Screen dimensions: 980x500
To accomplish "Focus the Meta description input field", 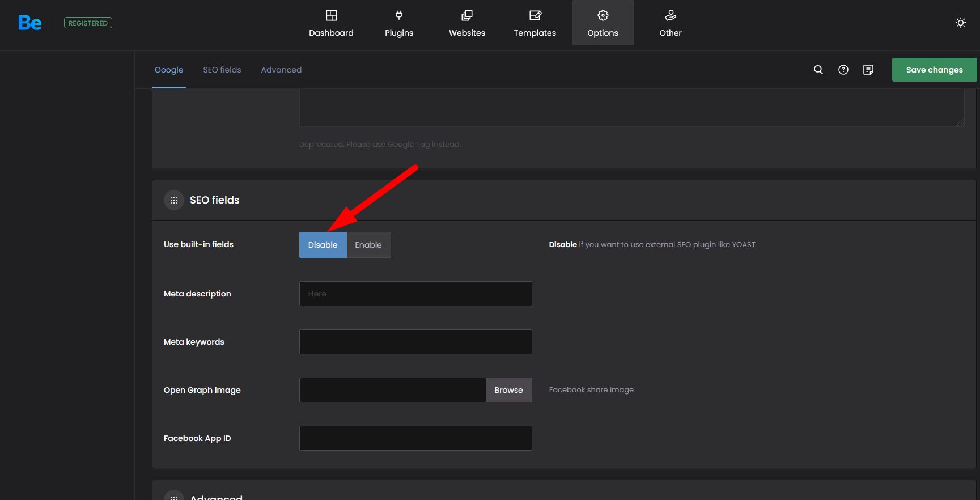I will 415,294.
